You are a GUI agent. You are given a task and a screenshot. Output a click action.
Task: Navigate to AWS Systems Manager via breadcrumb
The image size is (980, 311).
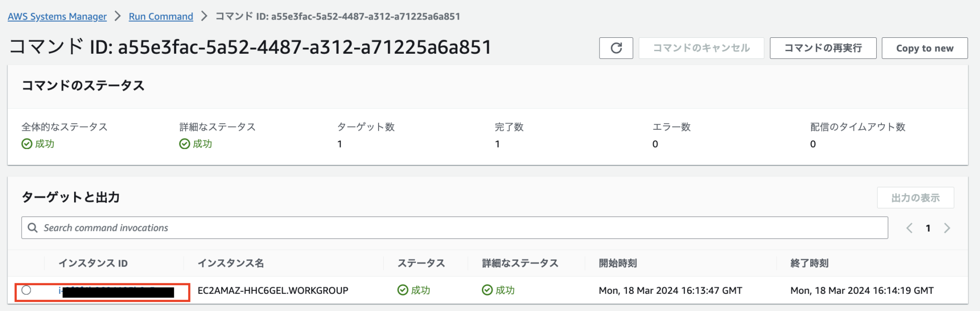pos(57,16)
